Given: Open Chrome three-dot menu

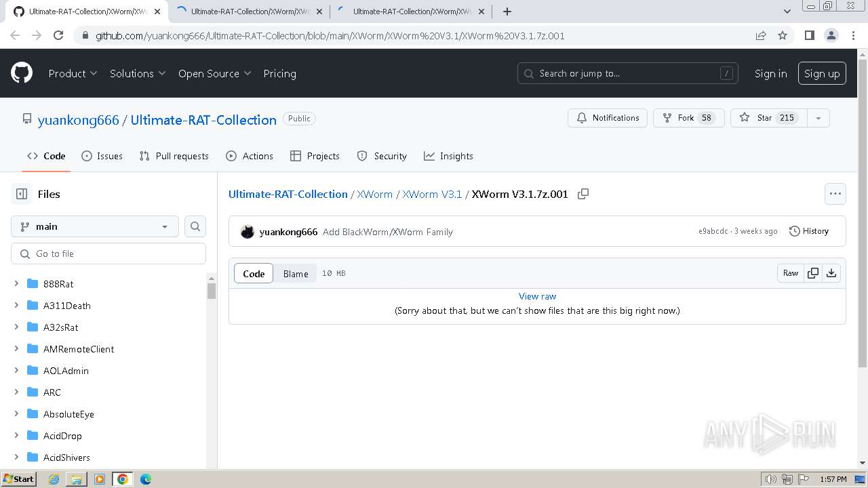Looking at the screenshot, I should [x=852, y=35].
